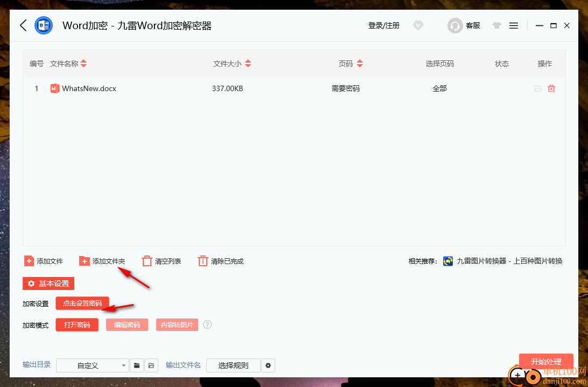588x387 pixels.
Task: Click the 文件名称 column header text
Action: pyautogui.click(x=64, y=64)
